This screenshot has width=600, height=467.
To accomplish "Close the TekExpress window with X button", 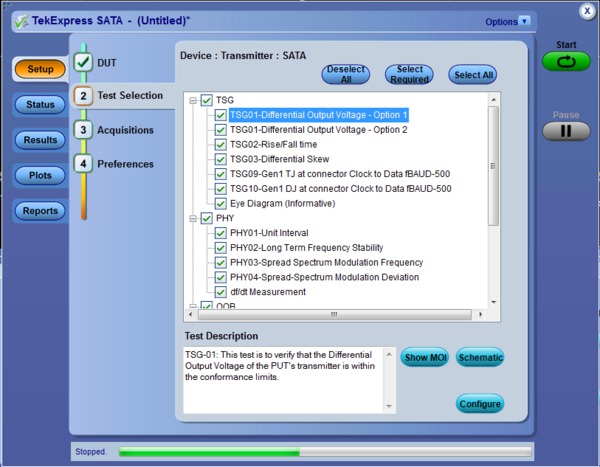I will click(587, 11).
